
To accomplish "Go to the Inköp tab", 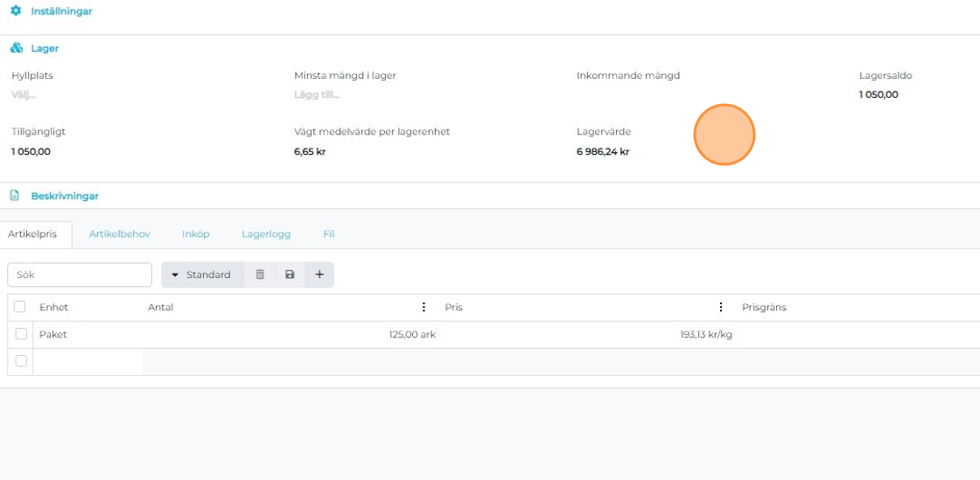I will click(196, 234).
